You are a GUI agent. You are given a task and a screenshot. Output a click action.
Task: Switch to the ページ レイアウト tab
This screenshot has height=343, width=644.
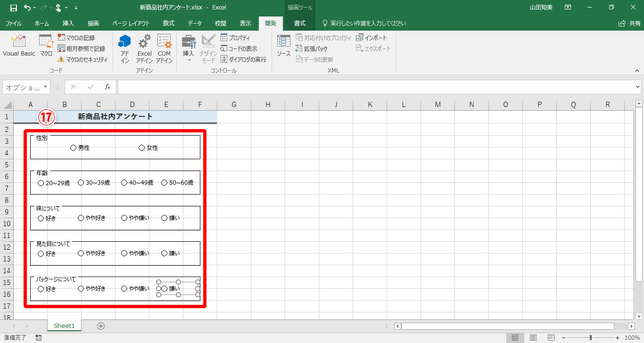(x=131, y=23)
